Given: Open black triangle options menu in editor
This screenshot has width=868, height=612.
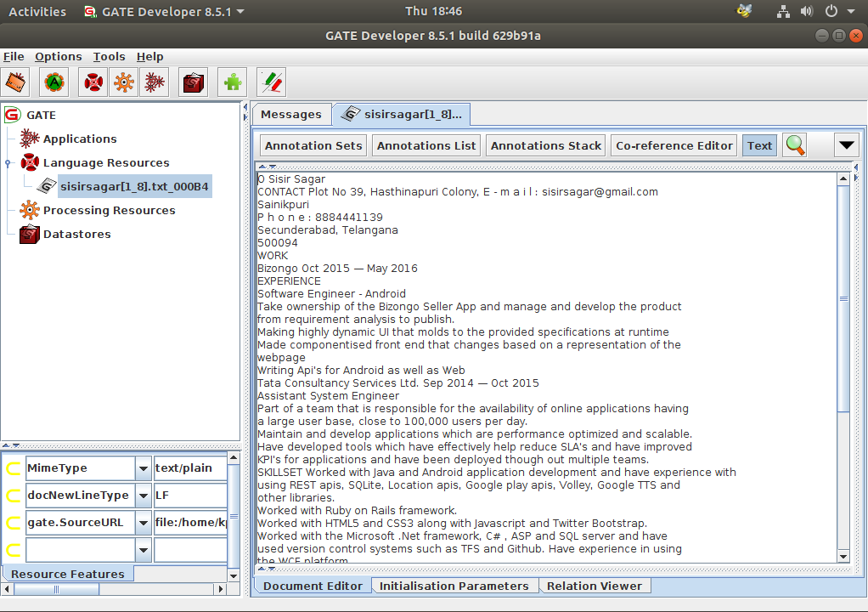Looking at the screenshot, I should 847,145.
